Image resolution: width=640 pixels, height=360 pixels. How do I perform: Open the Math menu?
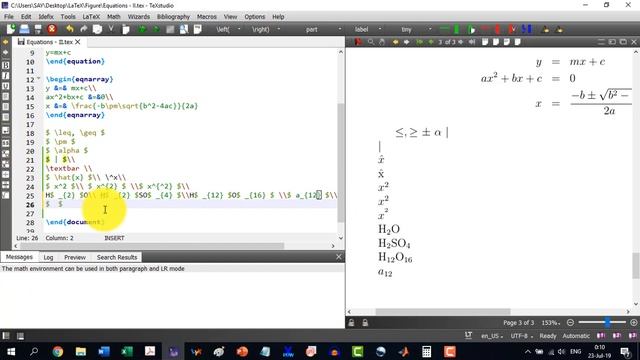113,17
